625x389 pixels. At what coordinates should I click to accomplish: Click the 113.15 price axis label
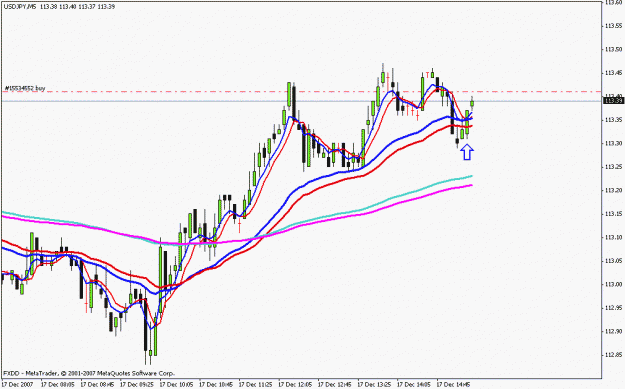point(613,214)
